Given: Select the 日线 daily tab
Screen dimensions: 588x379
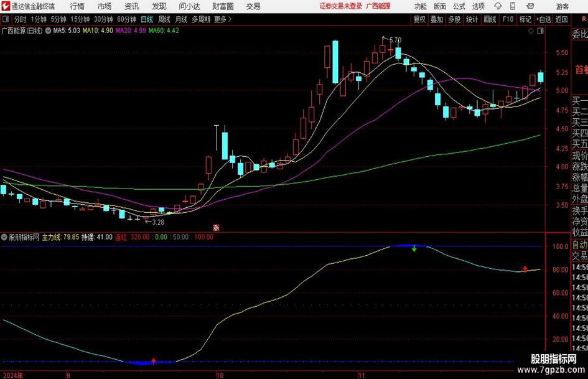Looking at the screenshot, I should [x=147, y=19].
